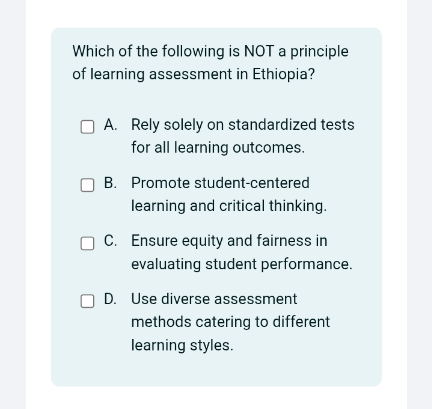432x409 pixels.
Task: Click the line "of learning assessment in Ethiopia?"
Action: pyautogui.click(x=194, y=74)
